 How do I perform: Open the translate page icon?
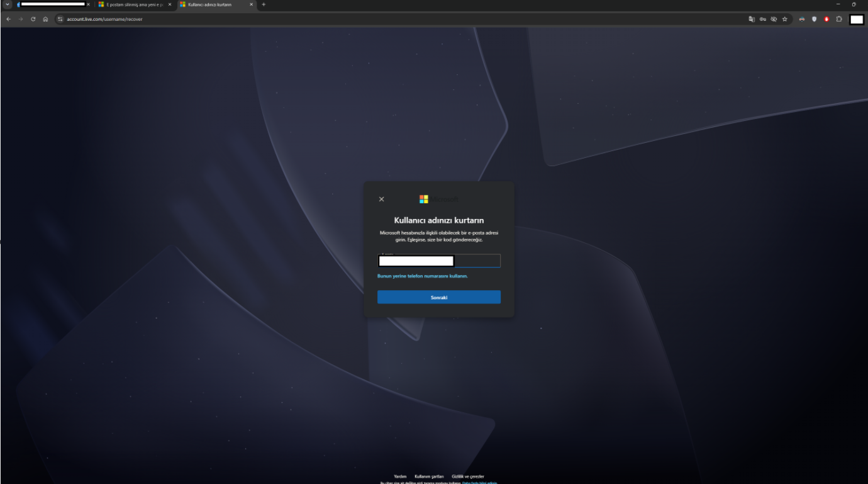(752, 19)
